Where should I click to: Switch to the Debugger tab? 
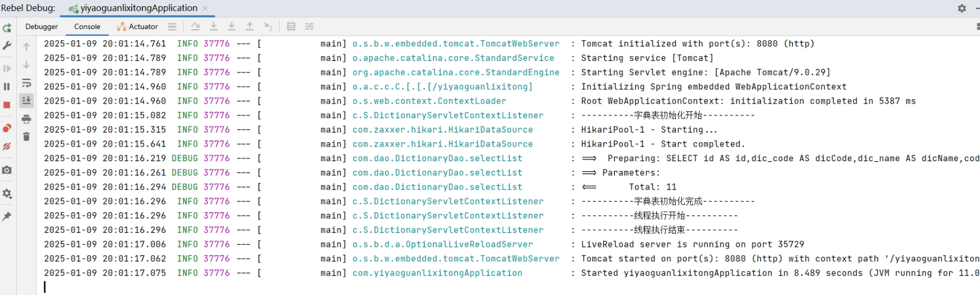[x=41, y=26]
